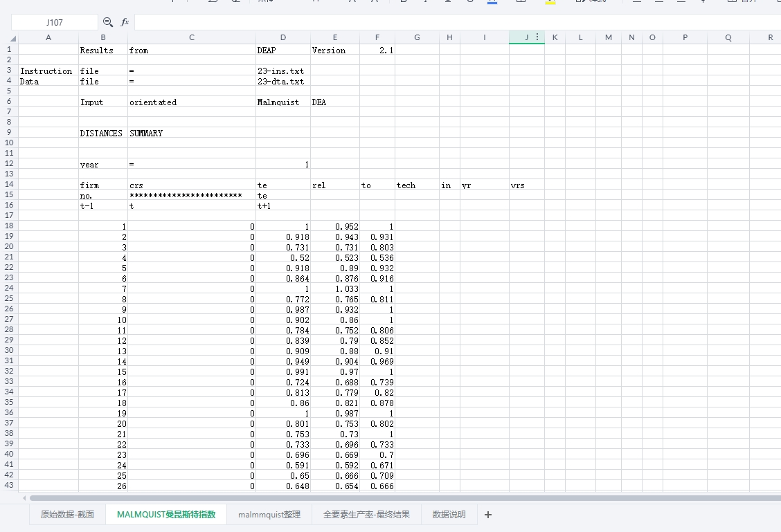The width and height of the screenshot is (781, 532).
Task: Click the 'Malmquist' cell
Action: [283, 102]
